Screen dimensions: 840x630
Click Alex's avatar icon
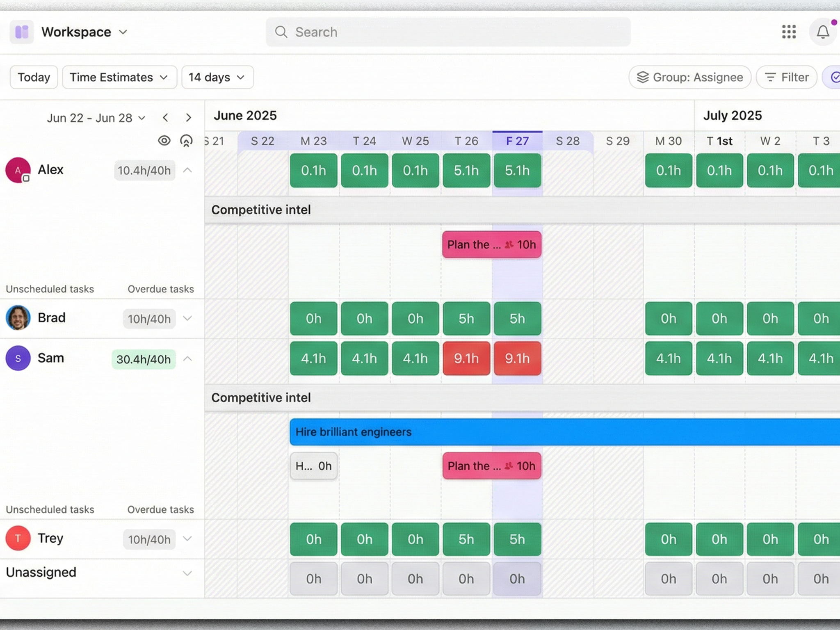click(18, 170)
